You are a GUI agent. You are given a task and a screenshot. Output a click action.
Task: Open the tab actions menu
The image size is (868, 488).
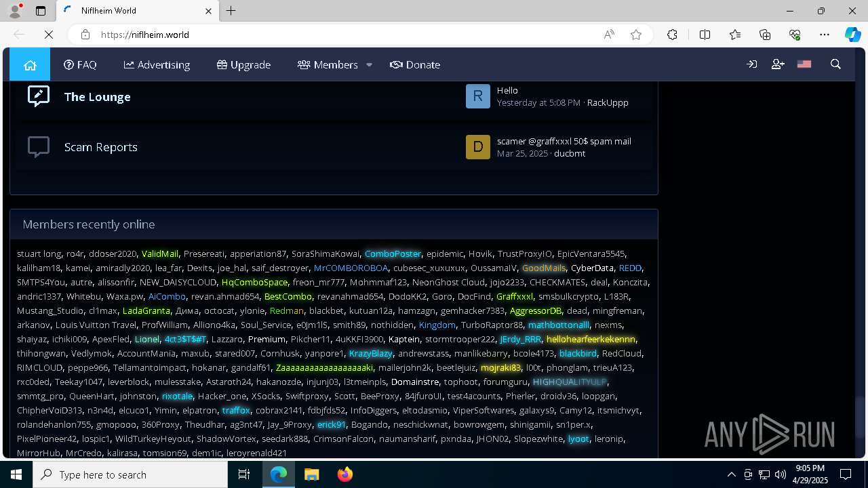[41, 11]
